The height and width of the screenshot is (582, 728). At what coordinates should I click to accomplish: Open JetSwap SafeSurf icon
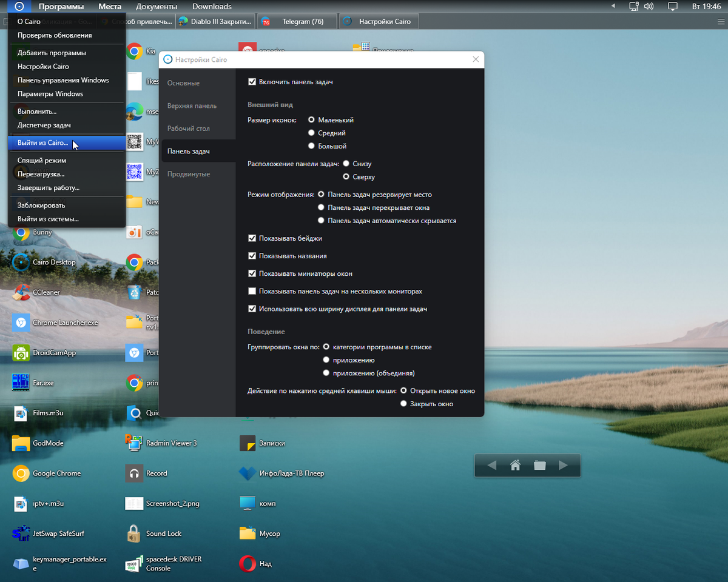click(21, 533)
